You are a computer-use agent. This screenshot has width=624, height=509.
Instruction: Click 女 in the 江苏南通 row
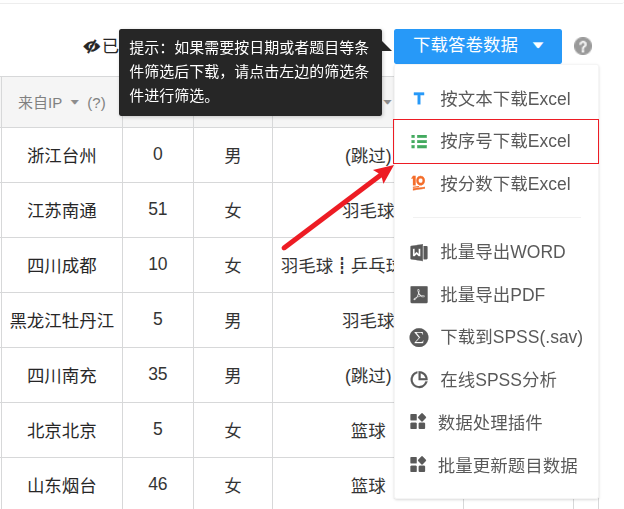232,211
